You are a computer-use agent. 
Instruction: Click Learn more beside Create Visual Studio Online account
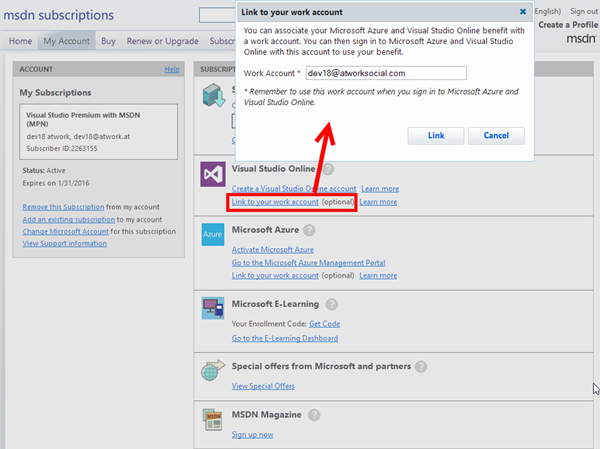click(380, 189)
